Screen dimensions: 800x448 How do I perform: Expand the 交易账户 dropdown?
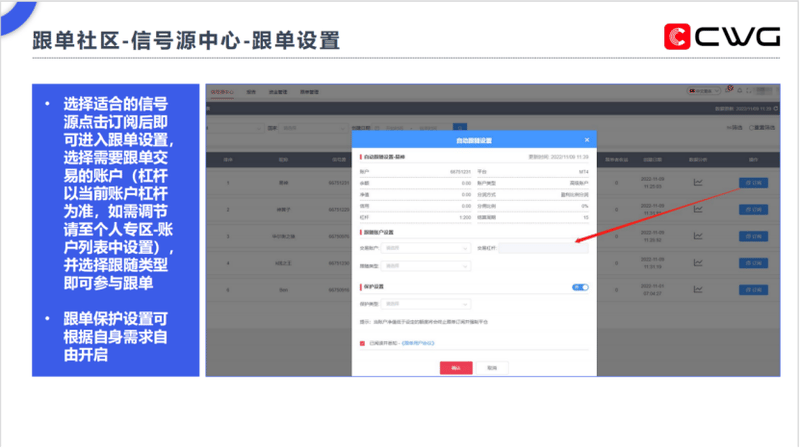(426, 248)
